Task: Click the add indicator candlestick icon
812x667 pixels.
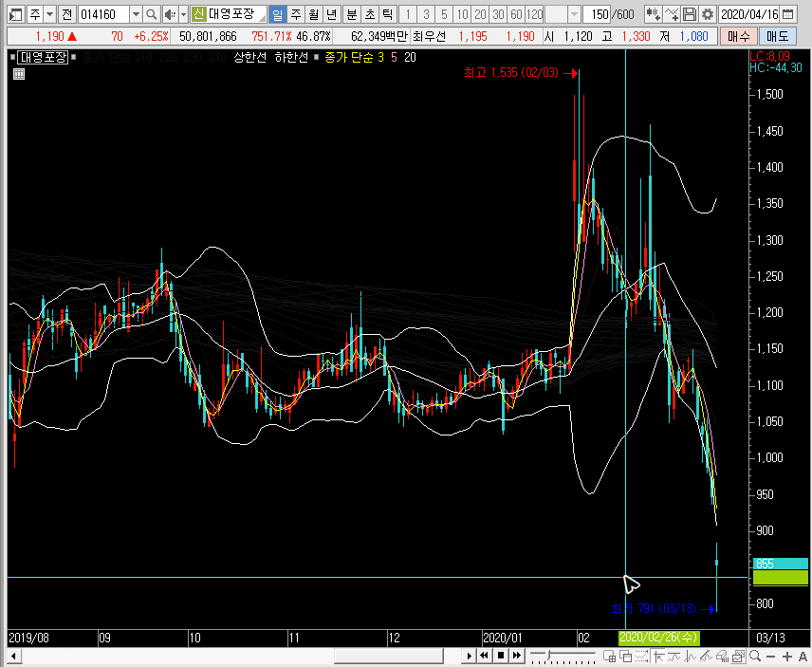Action: (x=653, y=14)
